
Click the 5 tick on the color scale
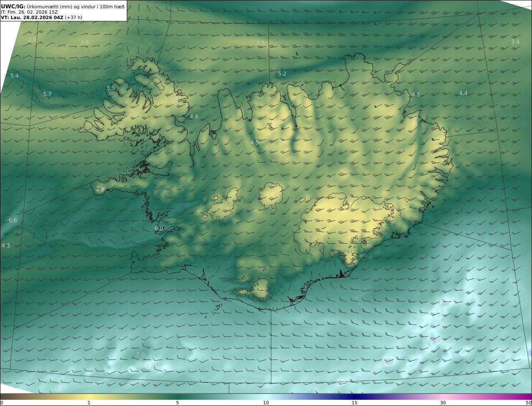[177, 403]
